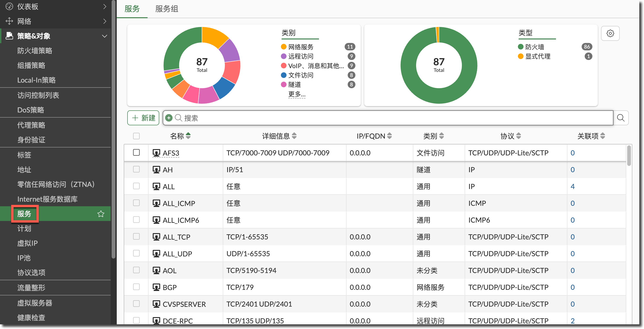Click the service icon beside ALL_TCP
The width and height of the screenshot is (644, 329).
pos(156,237)
